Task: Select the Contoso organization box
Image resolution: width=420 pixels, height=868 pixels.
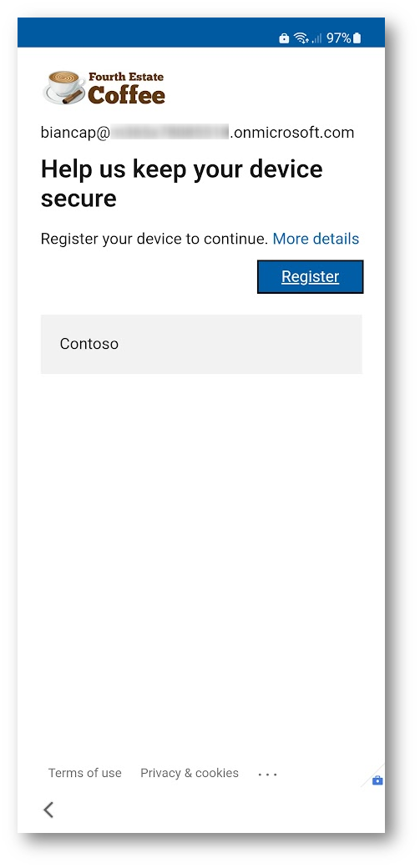Action: [x=202, y=345]
